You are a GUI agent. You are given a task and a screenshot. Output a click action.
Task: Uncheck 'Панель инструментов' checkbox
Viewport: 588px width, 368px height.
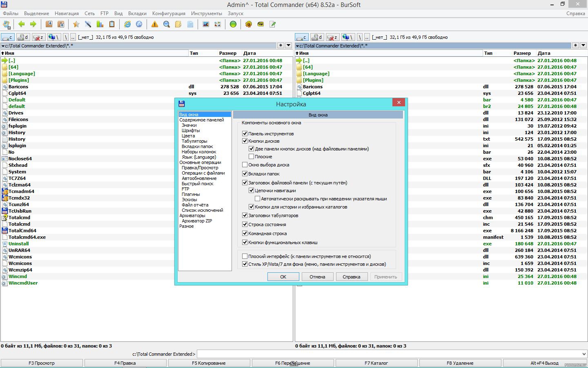coord(245,133)
